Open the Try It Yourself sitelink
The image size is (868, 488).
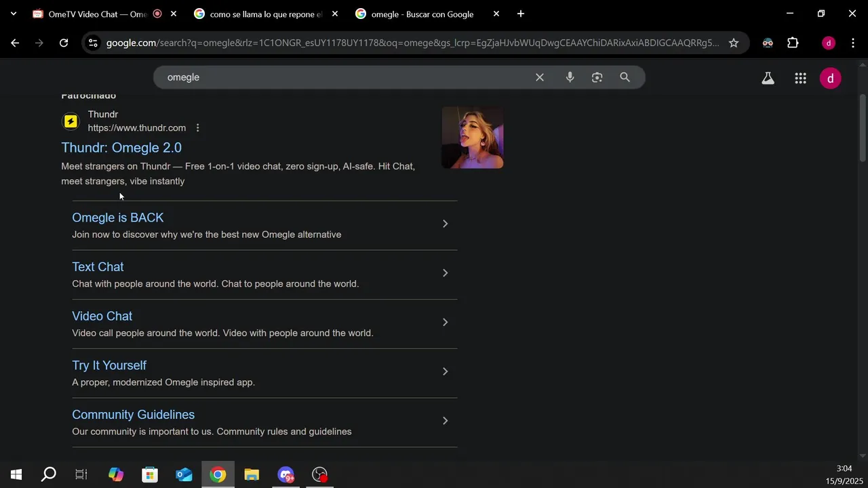coord(109,365)
